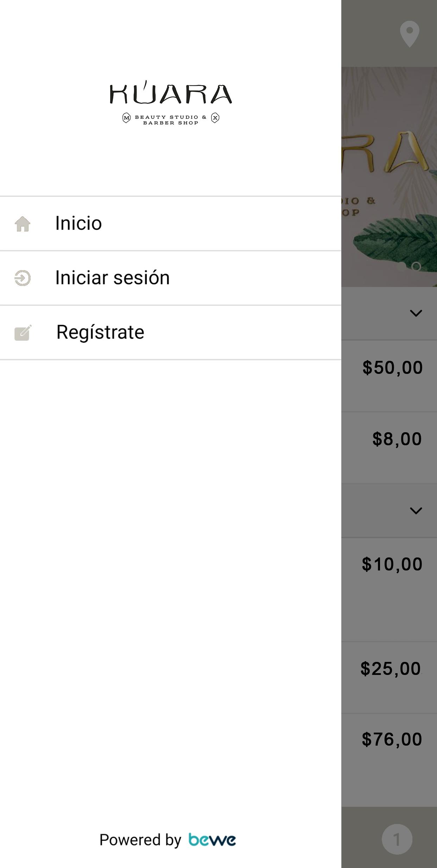
Task: Open Iniciar sesión menu entry
Action: click(171, 278)
